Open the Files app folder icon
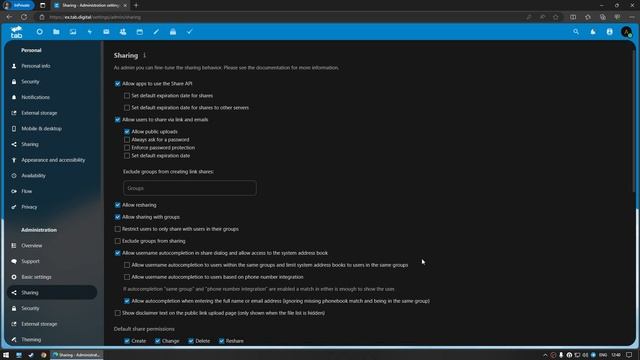 [x=56, y=31]
